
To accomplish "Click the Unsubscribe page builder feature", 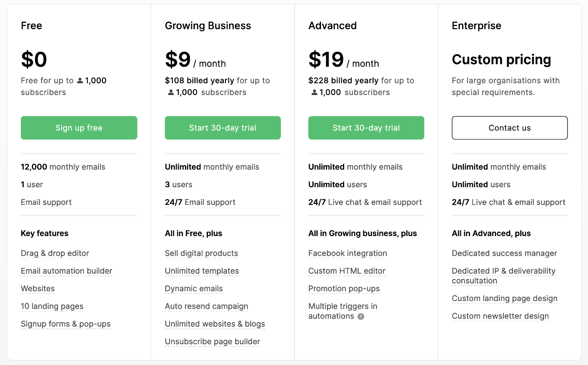I will [x=212, y=341].
